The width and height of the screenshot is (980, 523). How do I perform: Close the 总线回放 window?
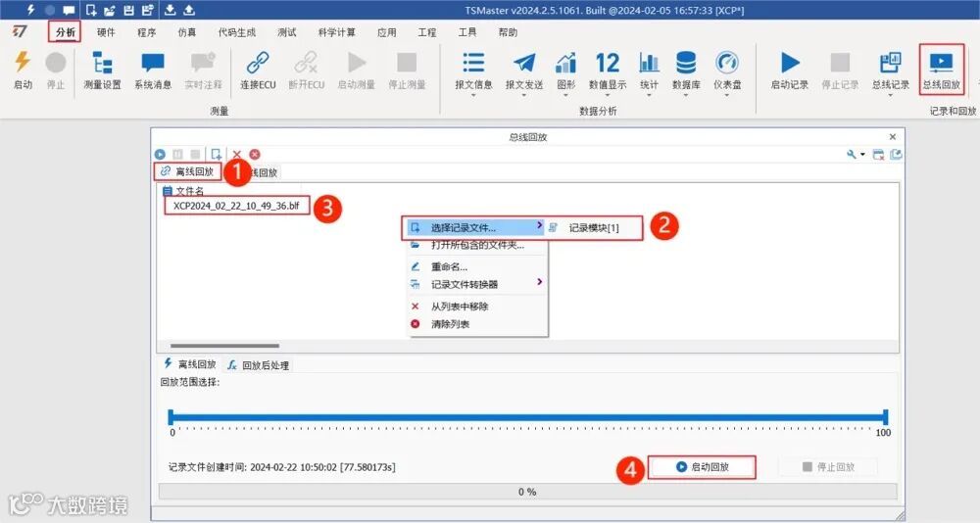pyautogui.click(x=893, y=137)
